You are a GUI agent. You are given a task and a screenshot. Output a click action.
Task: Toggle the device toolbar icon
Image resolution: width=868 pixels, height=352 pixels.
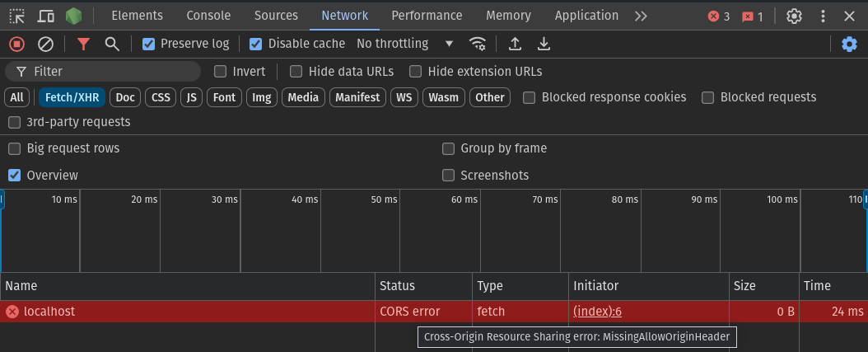click(x=45, y=16)
